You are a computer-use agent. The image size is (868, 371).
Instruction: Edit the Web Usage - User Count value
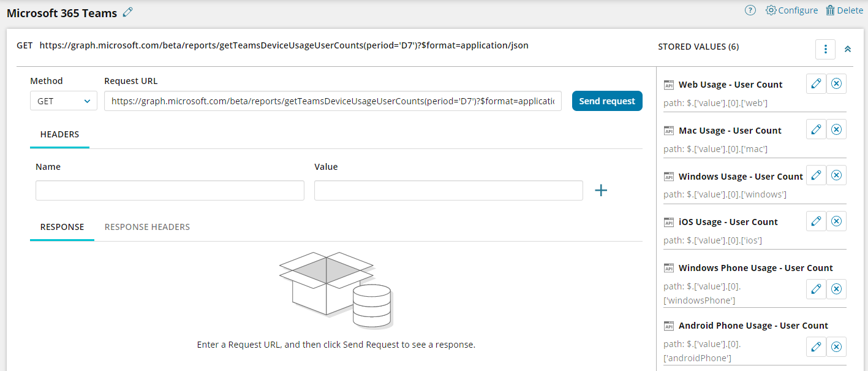pos(816,84)
